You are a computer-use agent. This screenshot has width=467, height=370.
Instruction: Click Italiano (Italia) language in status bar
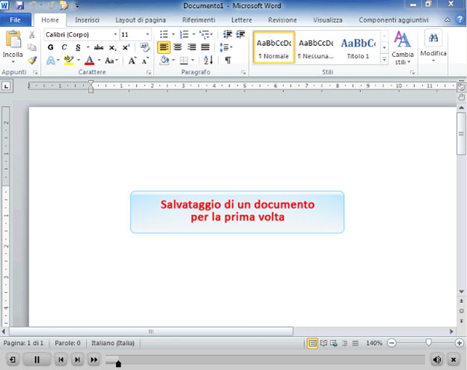pyautogui.click(x=113, y=343)
